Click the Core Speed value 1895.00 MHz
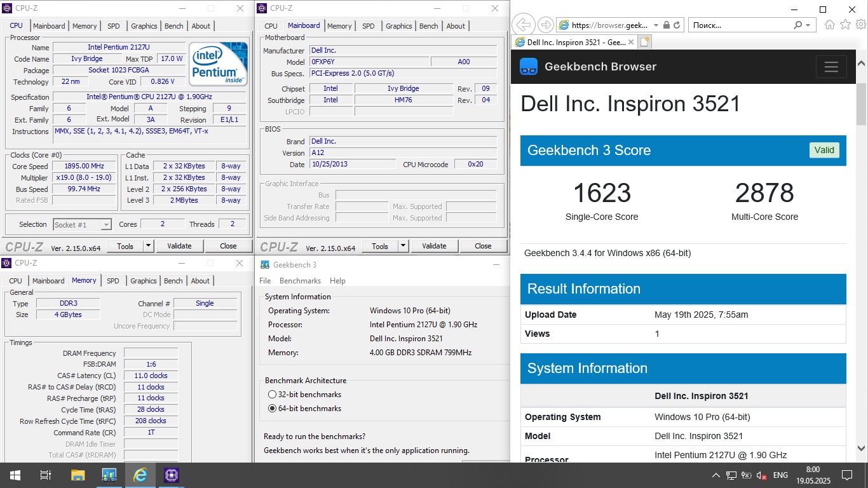Screen dimensions: 868x488 pyautogui.click(x=84, y=166)
